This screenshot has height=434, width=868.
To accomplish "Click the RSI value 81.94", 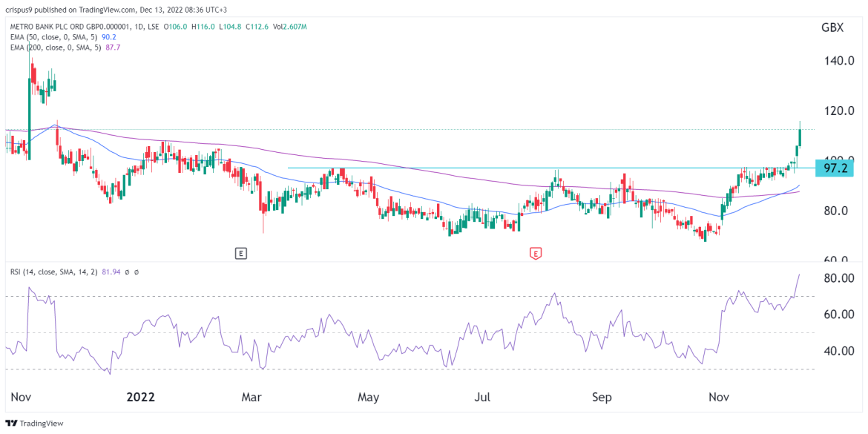I will coord(115,272).
